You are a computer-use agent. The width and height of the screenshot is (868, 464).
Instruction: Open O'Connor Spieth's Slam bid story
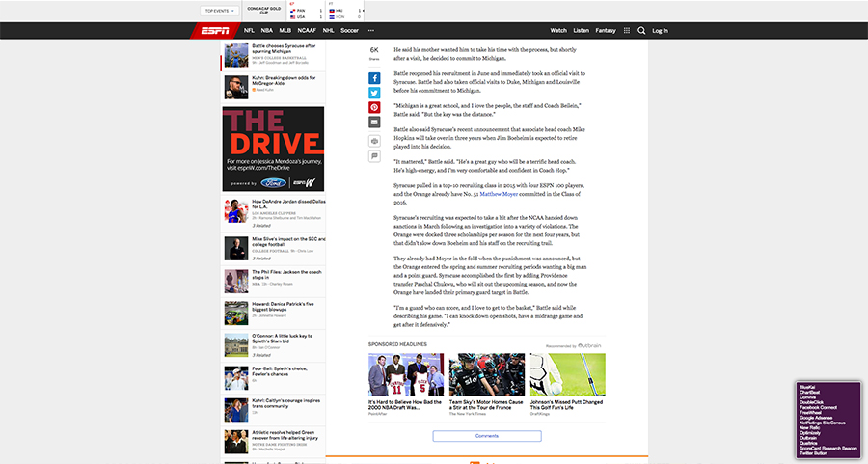click(x=282, y=339)
